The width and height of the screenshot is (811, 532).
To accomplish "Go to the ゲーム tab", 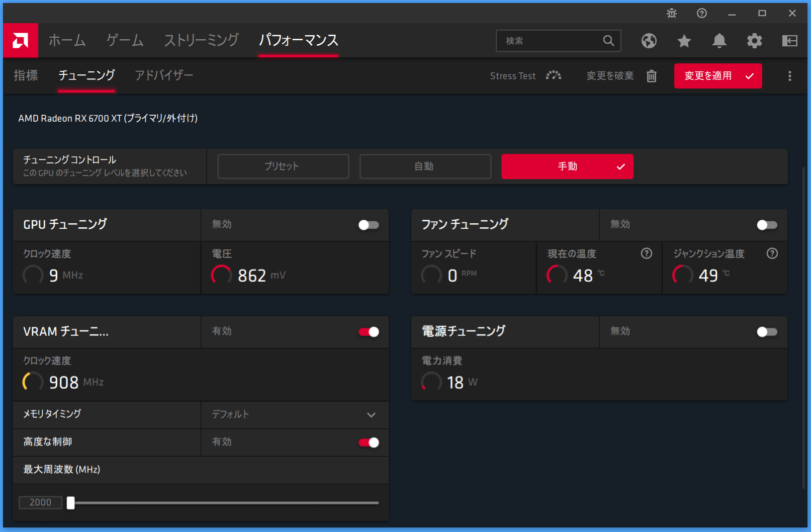I will pos(125,40).
